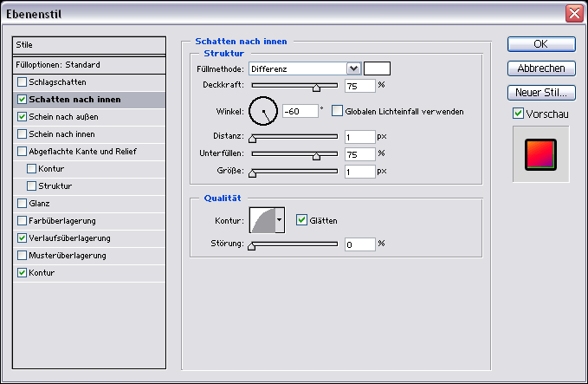The height and width of the screenshot is (384, 588).
Task: Click the Distanz value field
Action: 359,137
